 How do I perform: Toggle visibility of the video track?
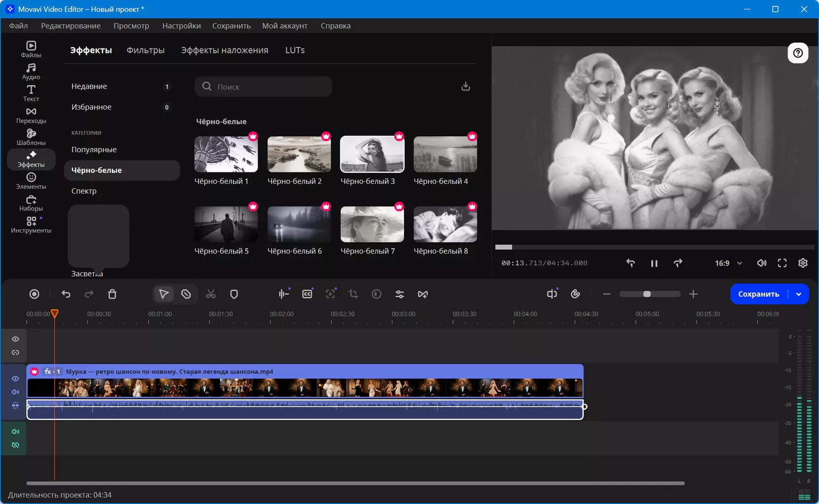15,378
